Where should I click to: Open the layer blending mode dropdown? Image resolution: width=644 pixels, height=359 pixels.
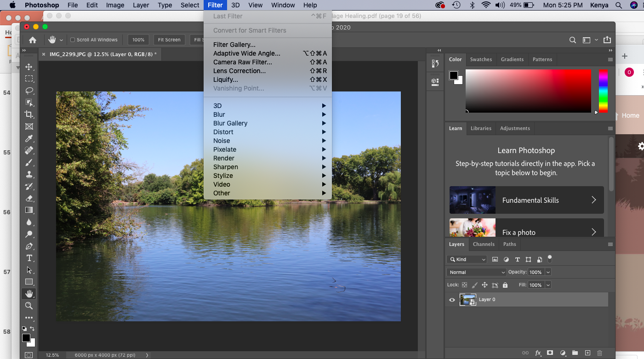click(476, 272)
